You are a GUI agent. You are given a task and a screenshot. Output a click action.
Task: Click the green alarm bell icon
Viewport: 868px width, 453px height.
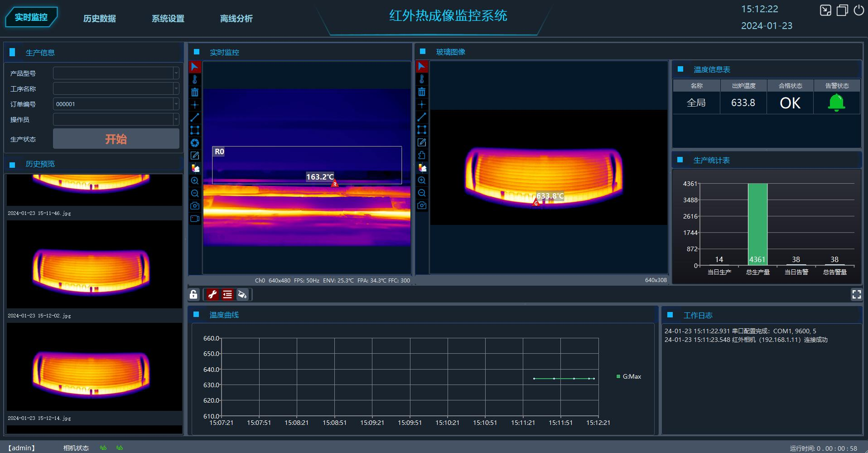[x=836, y=103]
